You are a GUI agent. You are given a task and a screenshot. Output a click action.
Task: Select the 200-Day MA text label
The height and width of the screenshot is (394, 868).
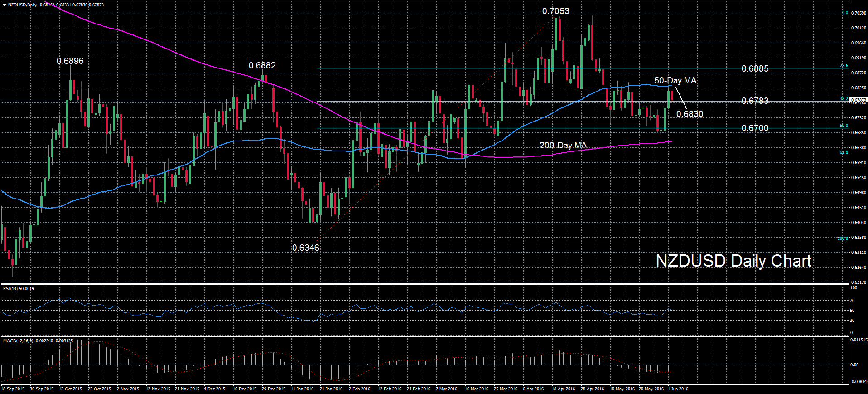(x=563, y=145)
